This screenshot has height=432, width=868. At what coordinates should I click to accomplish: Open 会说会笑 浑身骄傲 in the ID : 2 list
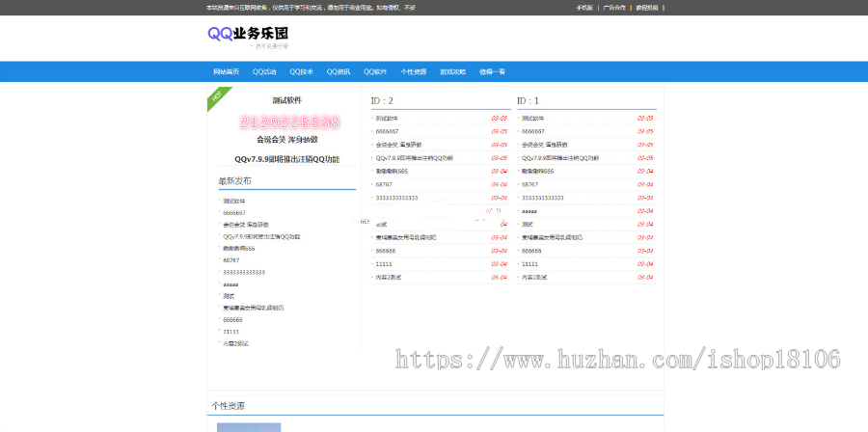pos(398,145)
